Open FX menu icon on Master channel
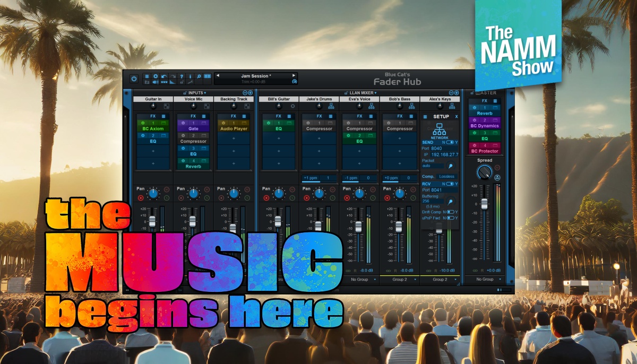 (495, 101)
